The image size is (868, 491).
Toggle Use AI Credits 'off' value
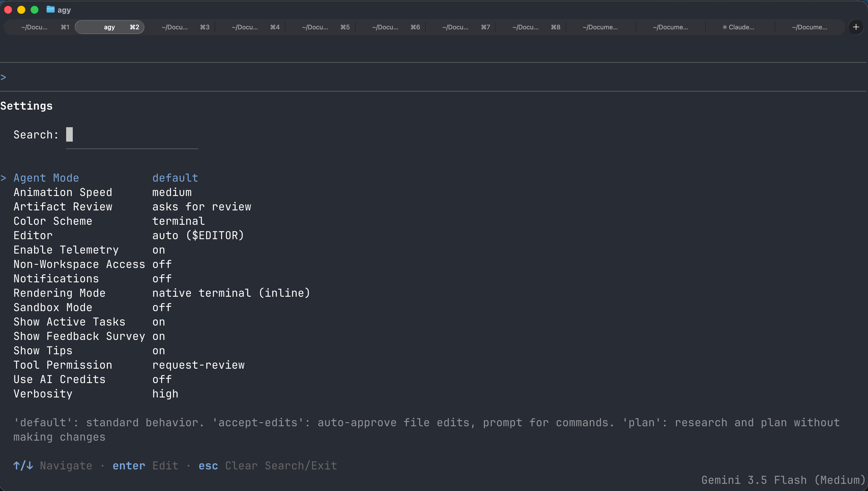(x=162, y=379)
